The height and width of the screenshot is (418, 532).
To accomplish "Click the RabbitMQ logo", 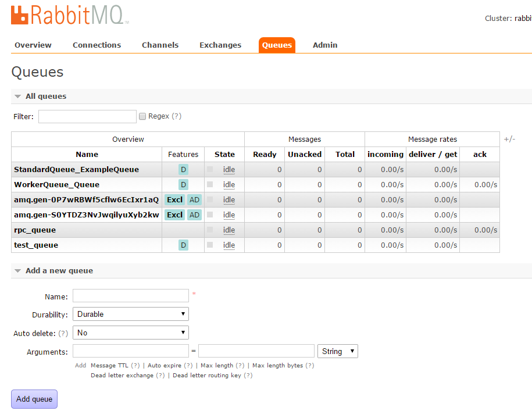I will pos(69,16).
